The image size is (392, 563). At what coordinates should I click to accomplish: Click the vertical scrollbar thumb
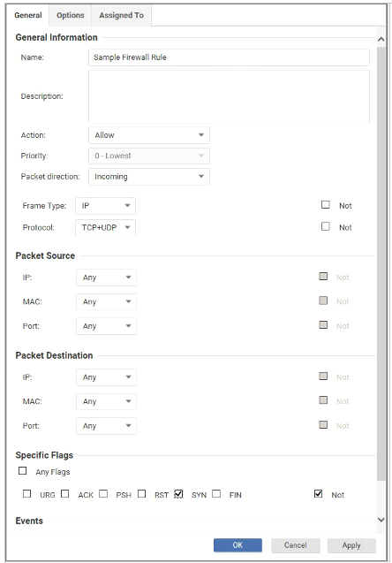coord(381,262)
